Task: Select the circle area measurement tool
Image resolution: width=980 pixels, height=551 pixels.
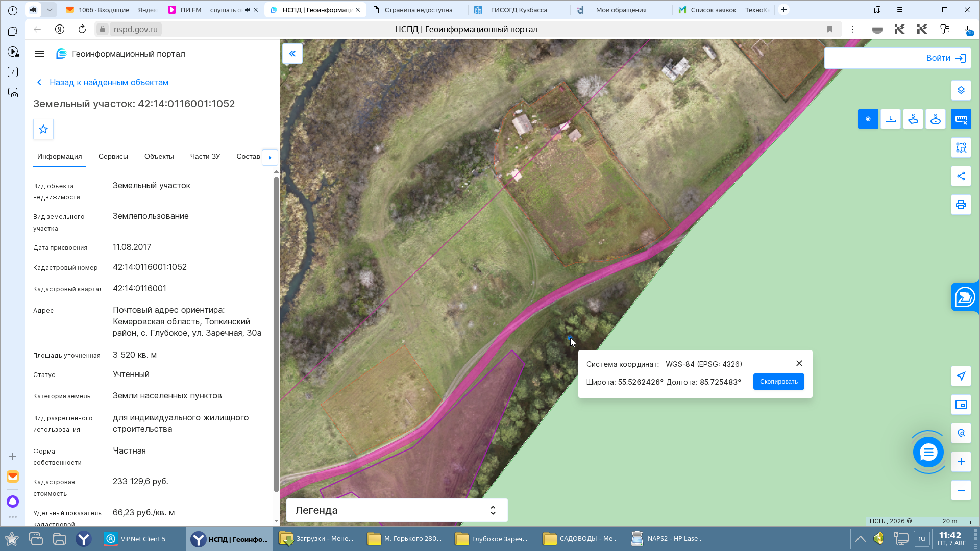Action: (935, 119)
